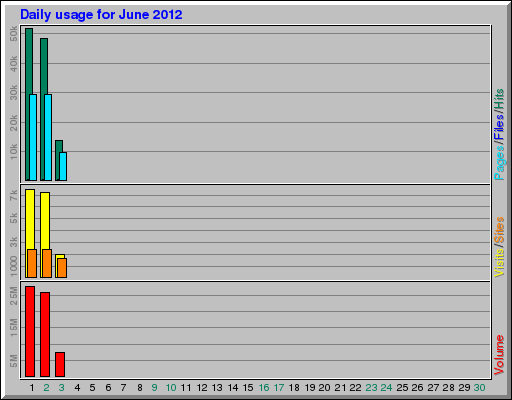Click the red 'Volume' legend label

499,355
